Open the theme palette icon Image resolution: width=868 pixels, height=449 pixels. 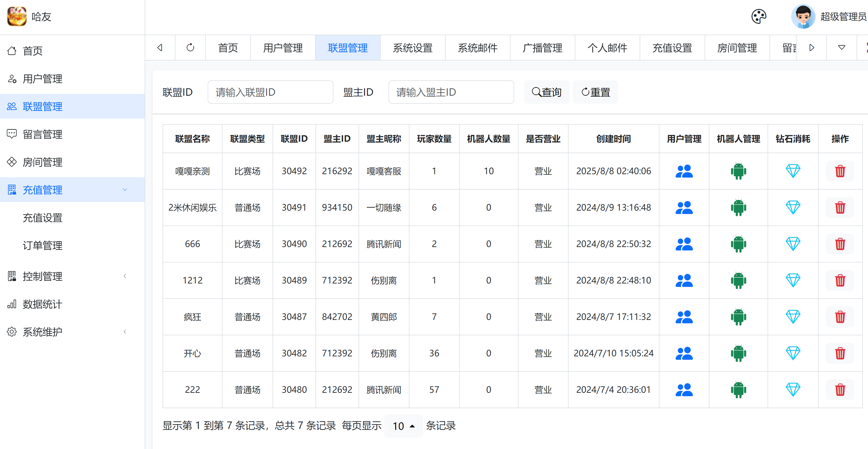tap(759, 16)
